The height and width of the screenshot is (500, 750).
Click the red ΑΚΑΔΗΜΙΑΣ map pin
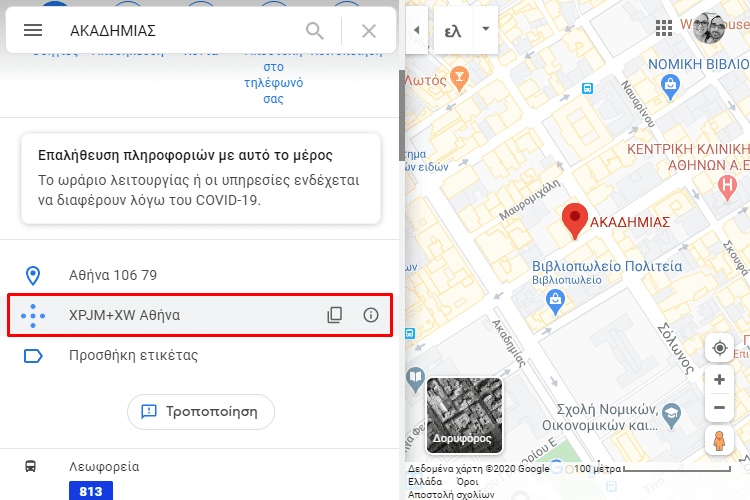(574, 221)
